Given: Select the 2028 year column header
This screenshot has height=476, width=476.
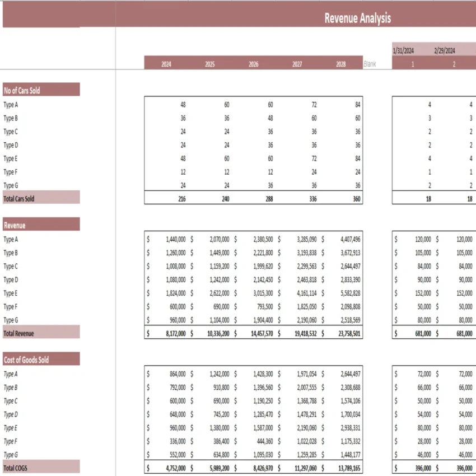Looking at the screenshot, I should pyautogui.click(x=341, y=64).
